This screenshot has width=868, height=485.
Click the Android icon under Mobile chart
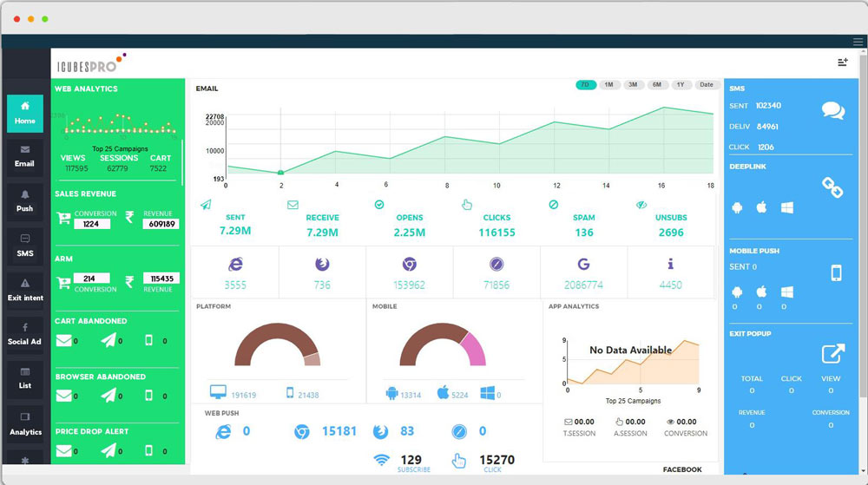click(391, 394)
